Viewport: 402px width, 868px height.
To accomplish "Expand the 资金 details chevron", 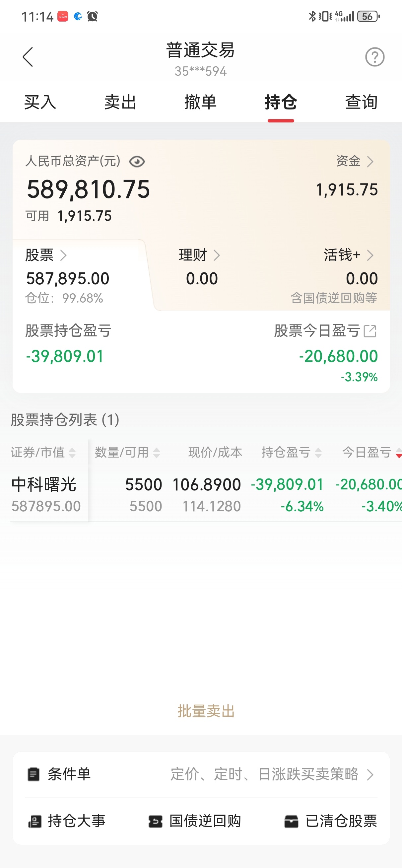I will click(370, 162).
